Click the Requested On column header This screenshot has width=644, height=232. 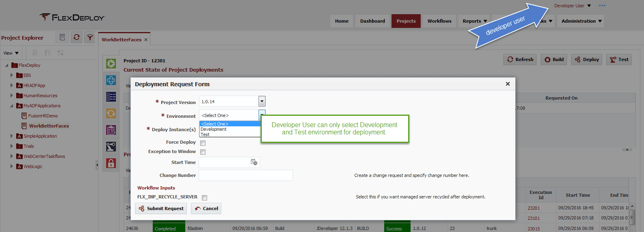tap(561, 98)
